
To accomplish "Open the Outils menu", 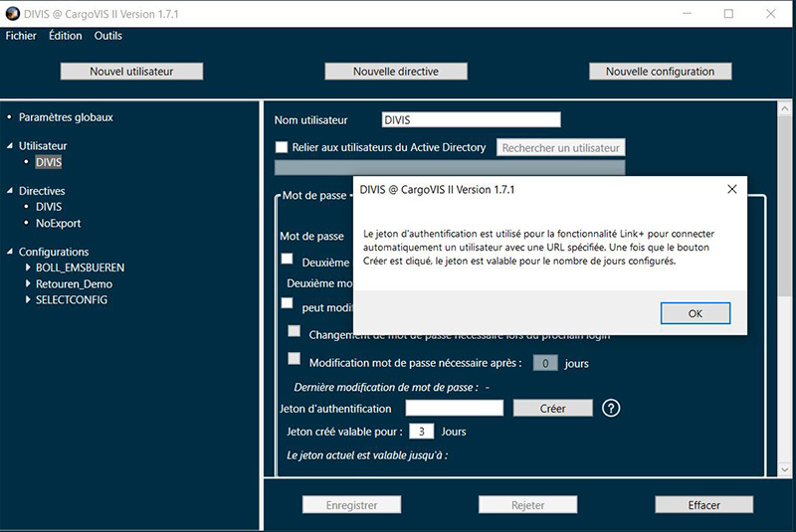I will point(108,36).
